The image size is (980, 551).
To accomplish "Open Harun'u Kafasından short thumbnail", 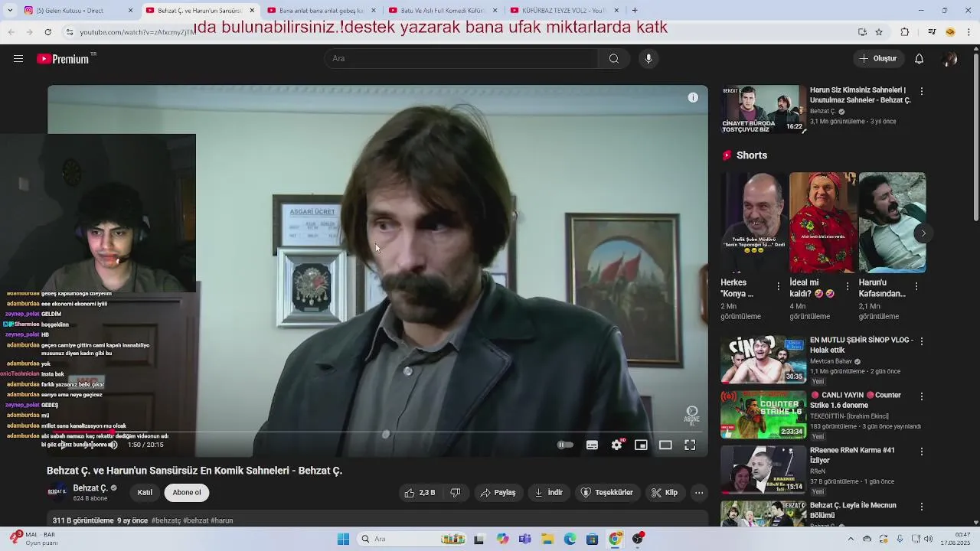I will [892, 223].
